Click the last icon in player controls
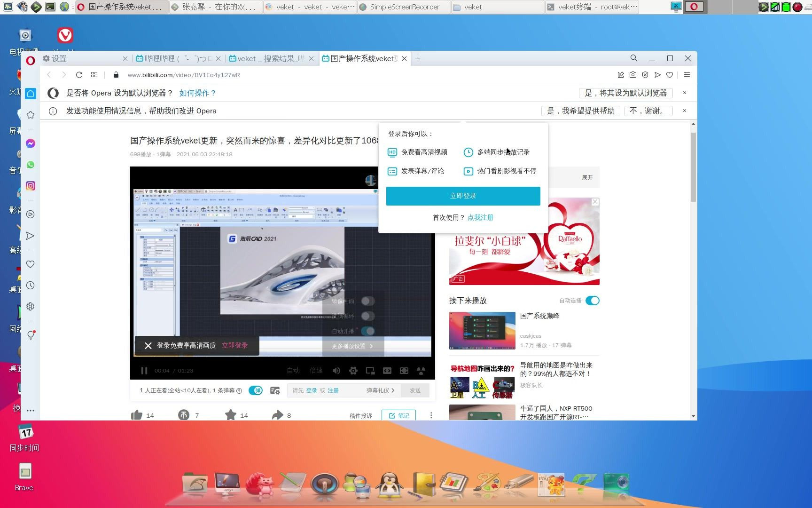Image resolution: width=812 pixels, height=508 pixels. coord(421,371)
